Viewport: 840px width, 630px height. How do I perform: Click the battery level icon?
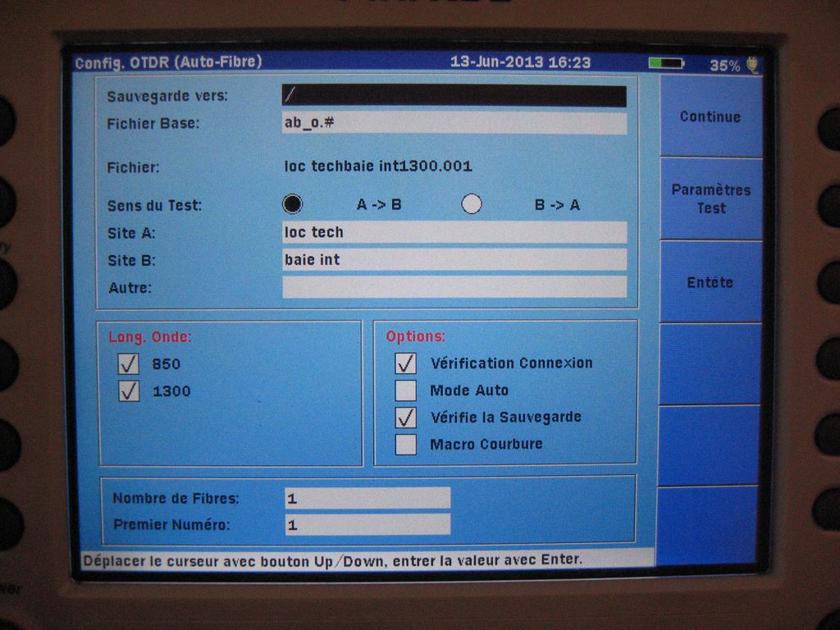click(666, 64)
